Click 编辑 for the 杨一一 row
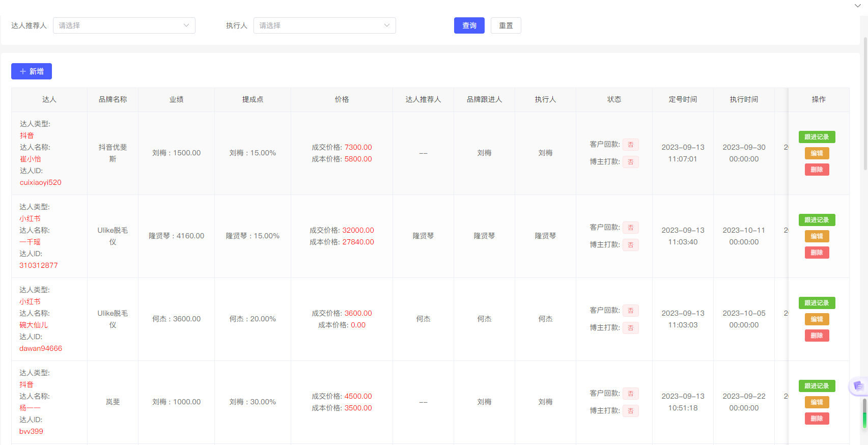The height and width of the screenshot is (445, 868). (x=817, y=402)
